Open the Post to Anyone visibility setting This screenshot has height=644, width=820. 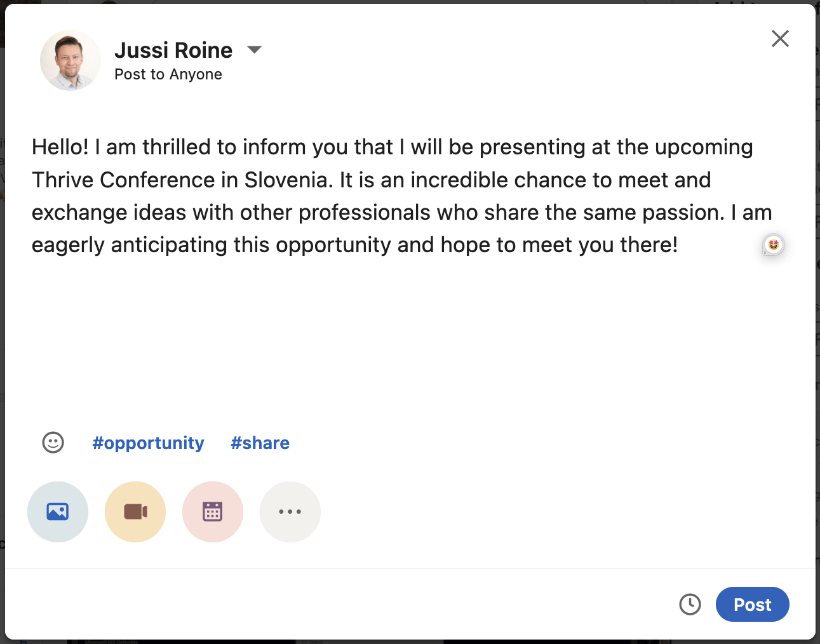pos(168,74)
